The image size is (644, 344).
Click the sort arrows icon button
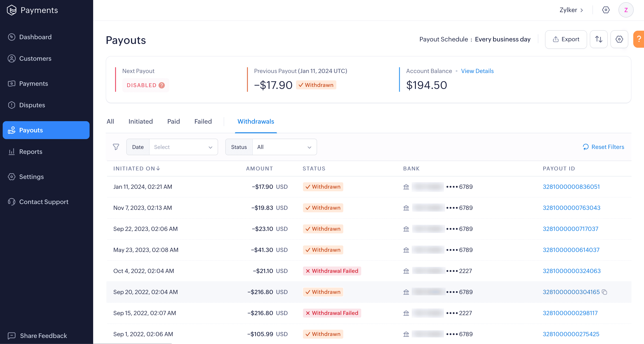tap(599, 39)
